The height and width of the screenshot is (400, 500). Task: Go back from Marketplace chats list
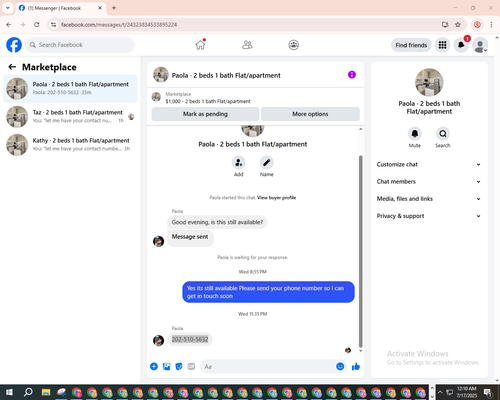pos(12,67)
